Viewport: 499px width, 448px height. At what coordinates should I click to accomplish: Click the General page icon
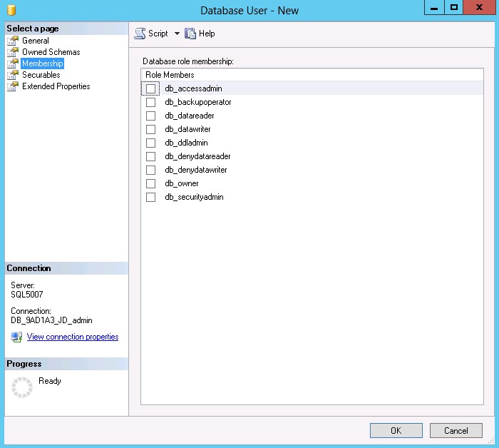click(x=13, y=41)
